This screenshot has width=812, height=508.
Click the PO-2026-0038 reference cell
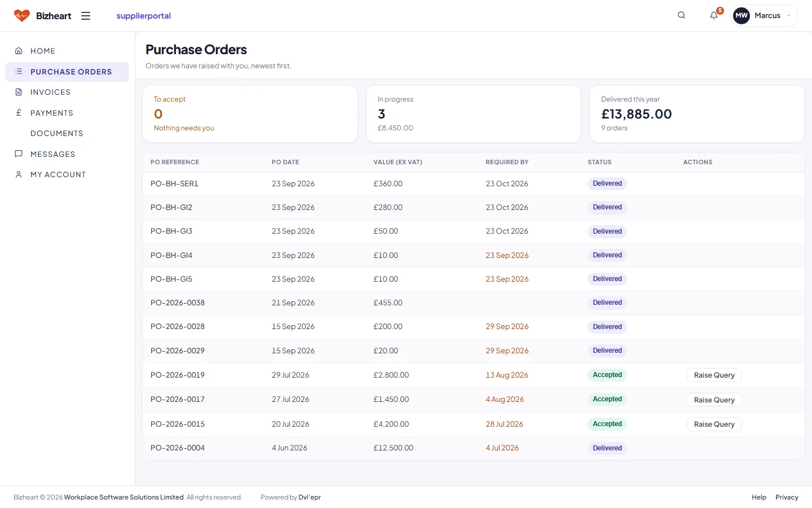point(178,303)
